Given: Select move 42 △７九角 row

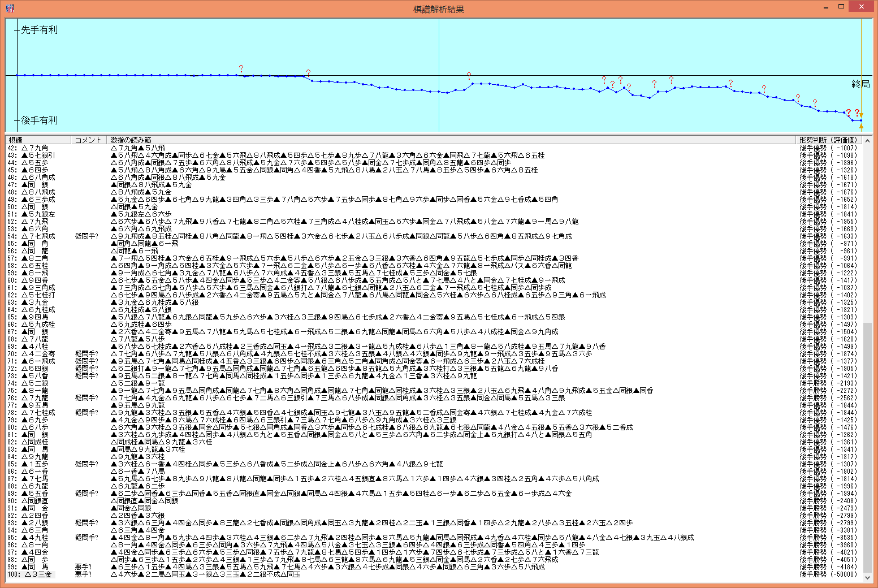Looking at the screenshot, I should pyautogui.click(x=38, y=148).
